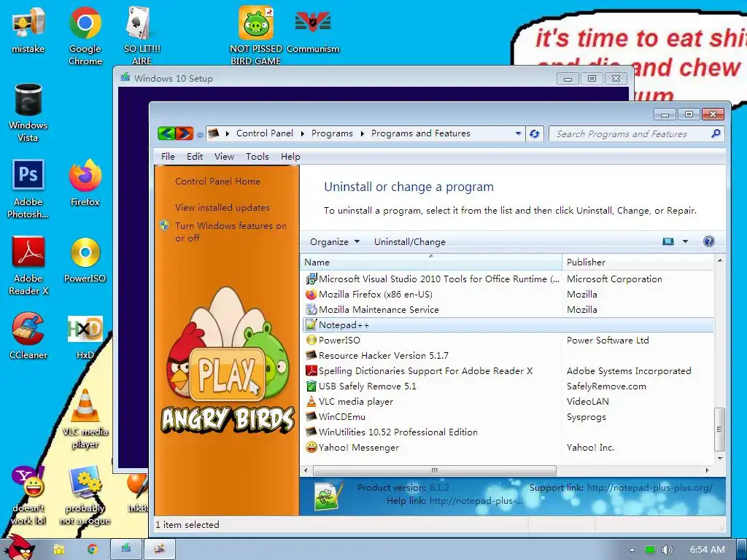Open the Communism desktop icon

313,31
